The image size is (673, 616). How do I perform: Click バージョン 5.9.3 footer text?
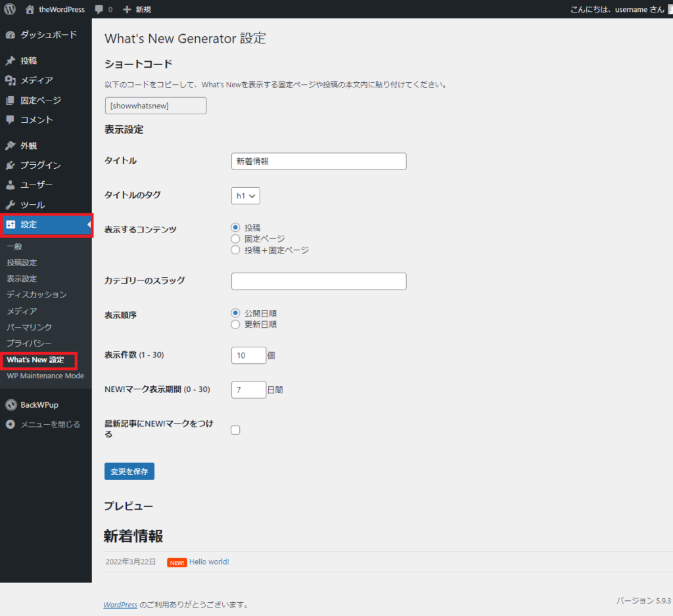[643, 600]
